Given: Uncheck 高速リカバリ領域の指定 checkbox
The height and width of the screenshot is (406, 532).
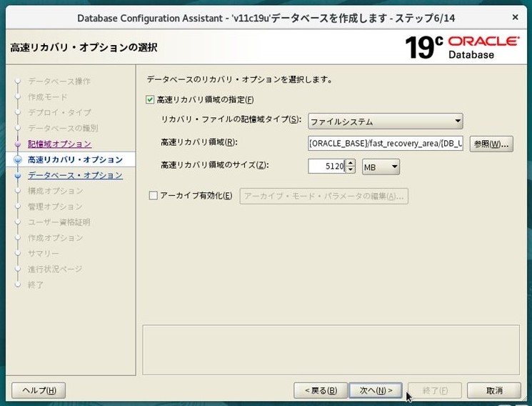Looking at the screenshot, I should pos(150,99).
